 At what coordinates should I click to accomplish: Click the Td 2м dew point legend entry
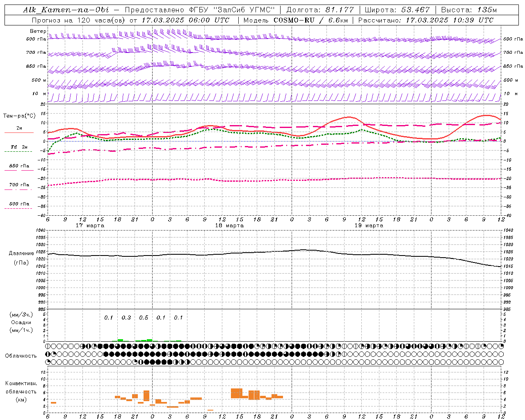19,147
